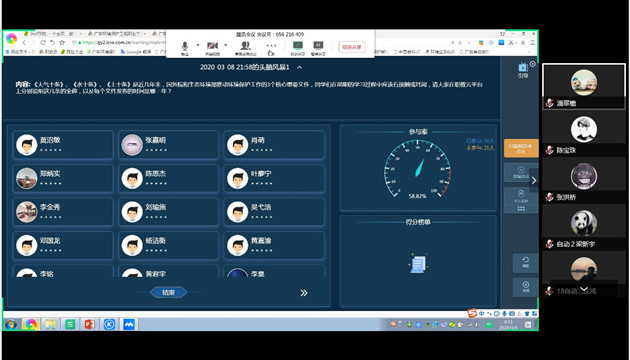This screenshot has width=630, height=360.
Task: Open the three-dots more menu in the meeting toolbar
Action: (271, 45)
